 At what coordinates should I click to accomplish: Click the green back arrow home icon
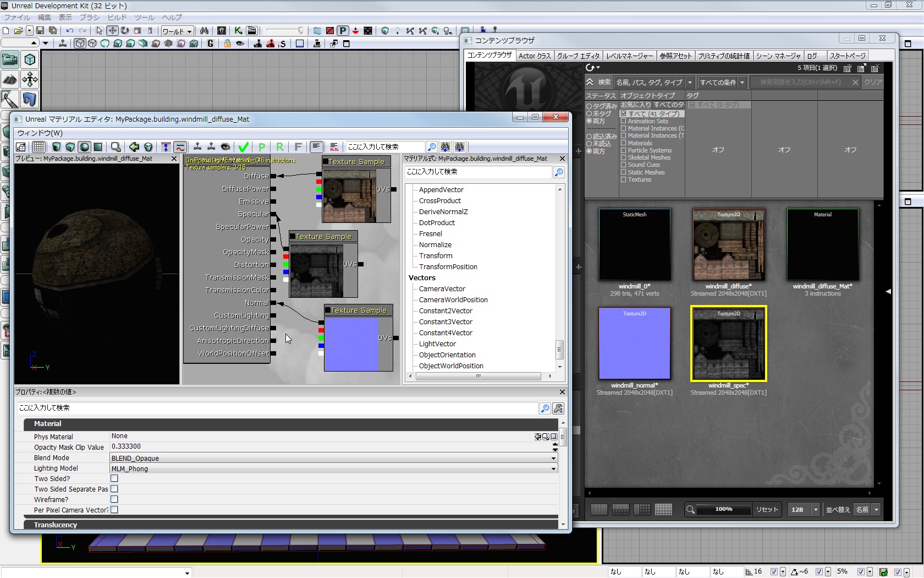(134, 147)
